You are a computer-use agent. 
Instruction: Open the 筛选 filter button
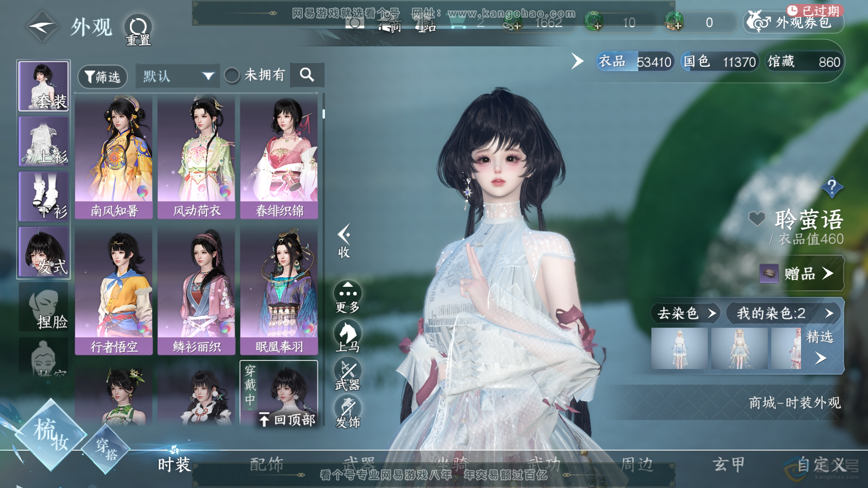coord(102,77)
